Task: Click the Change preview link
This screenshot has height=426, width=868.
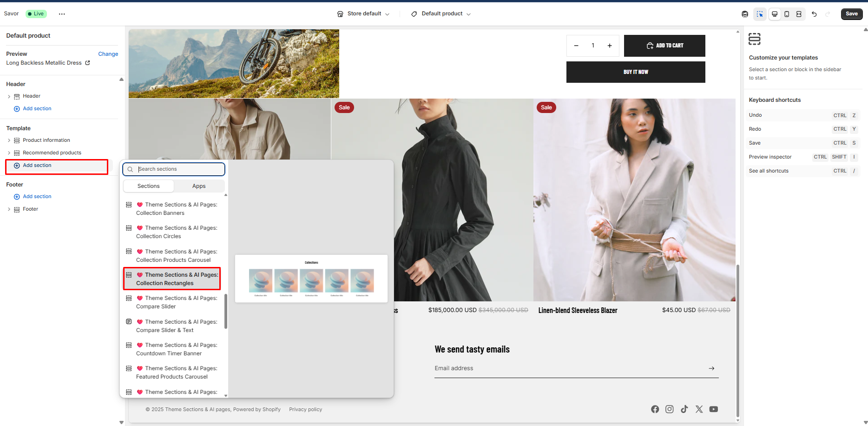Action: coord(108,54)
